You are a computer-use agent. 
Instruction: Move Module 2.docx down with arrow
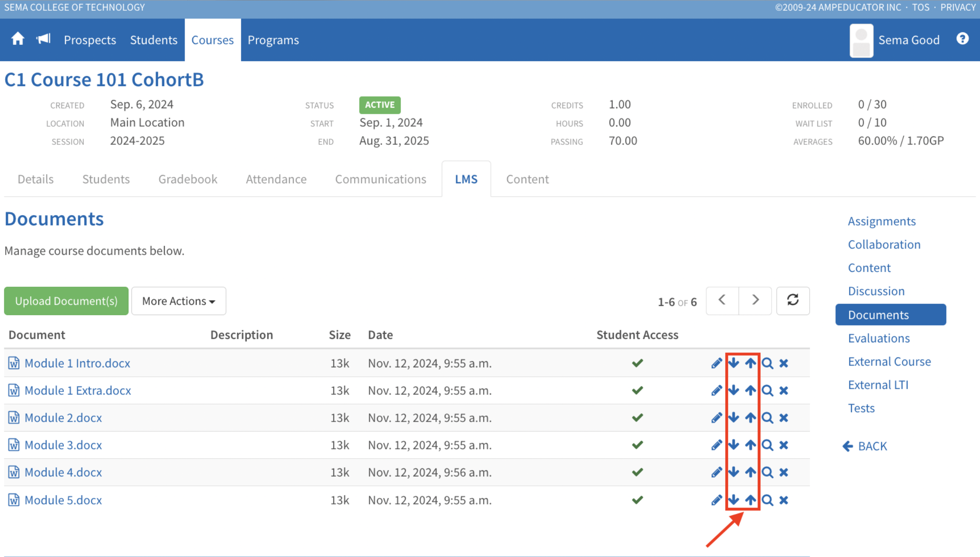[733, 417]
